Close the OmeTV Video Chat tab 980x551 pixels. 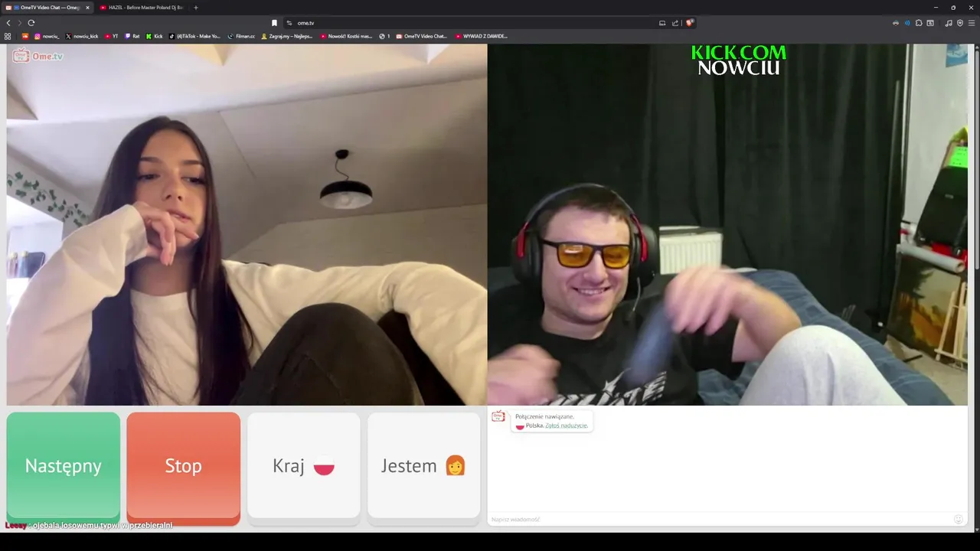click(87, 8)
